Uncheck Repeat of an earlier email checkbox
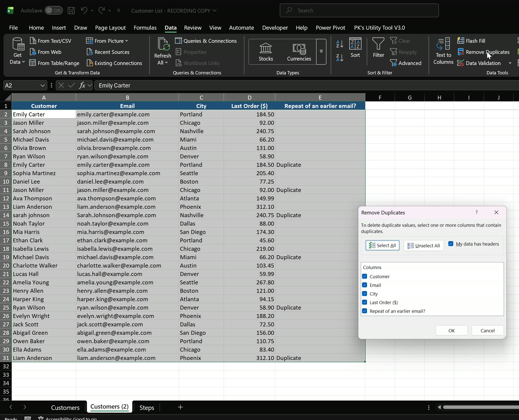Screen dimensions: 519x420 coord(365,311)
